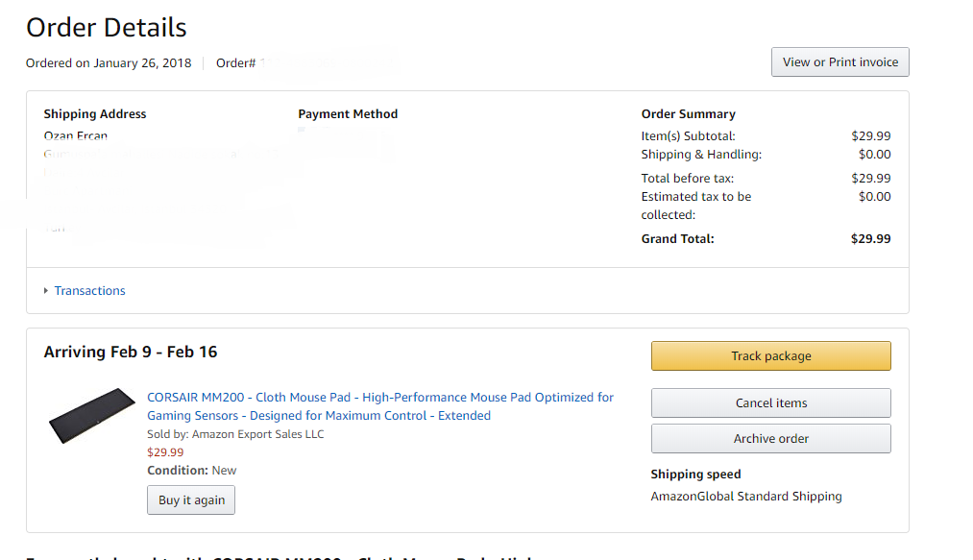Screen dimensions: 973x560
Task: Open the Transactions link
Action: (x=90, y=290)
